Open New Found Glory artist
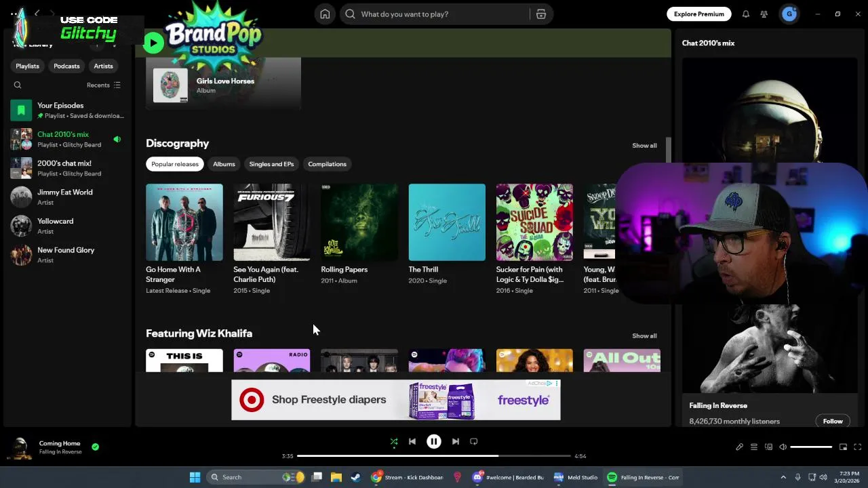The width and height of the screenshot is (868, 488). coord(67,255)
